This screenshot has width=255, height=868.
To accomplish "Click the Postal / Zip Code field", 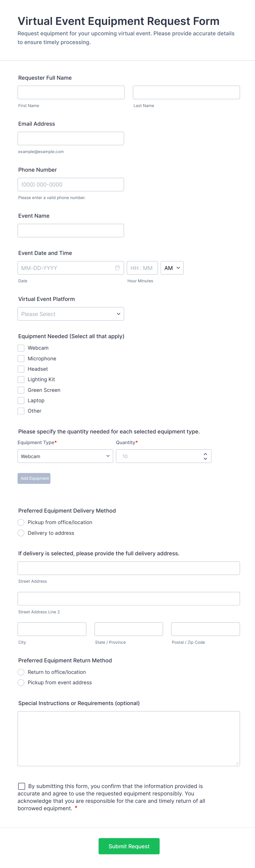I will click(205, 629).
